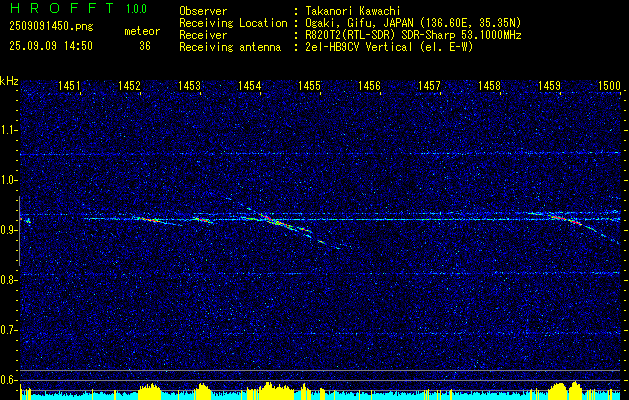This screenshot has width=629, height=400.
Task: Click the Receiving antenna label
Action: (x=230, y=47)
